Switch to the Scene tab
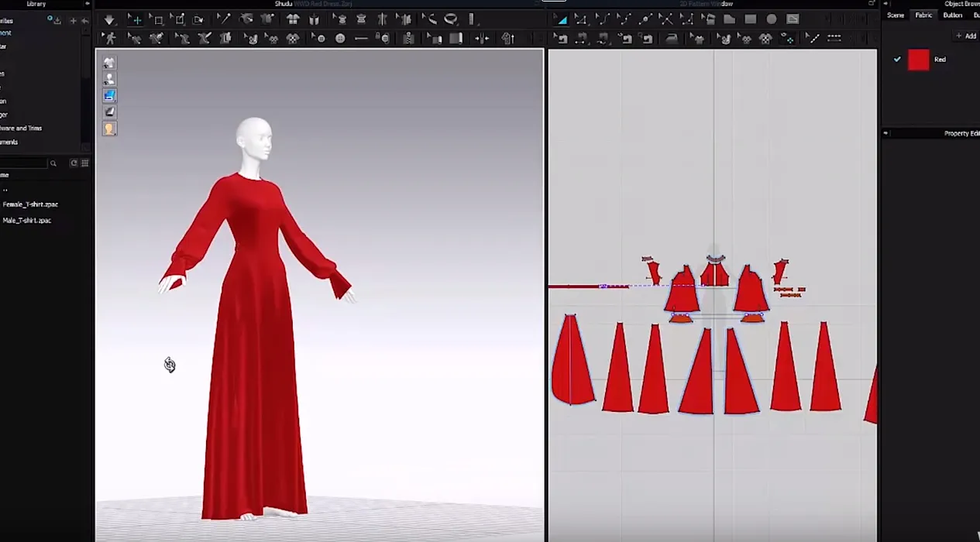Screen dimensions: 980x542 pyautogui.click(x=896, y=15)
